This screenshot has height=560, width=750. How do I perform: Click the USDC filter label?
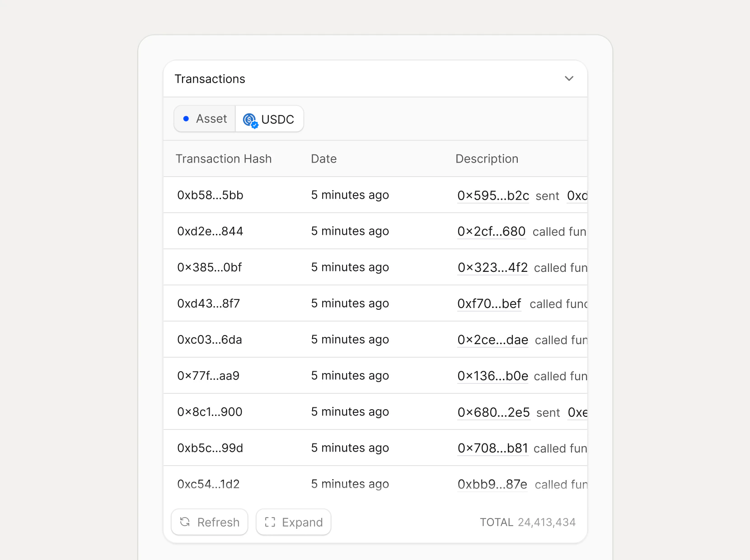[277, 119]
